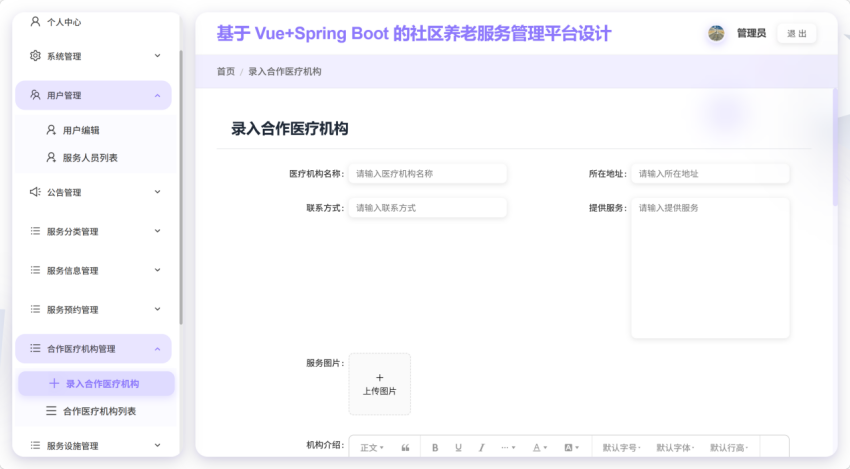Click the main page vertical scrollbar
This screenshot has height=469, width=850.
coord(835,146)
